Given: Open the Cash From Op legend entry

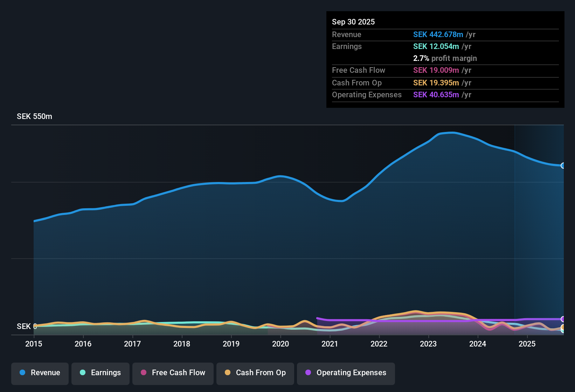Looking at the screenshot, I should point(255,373).
